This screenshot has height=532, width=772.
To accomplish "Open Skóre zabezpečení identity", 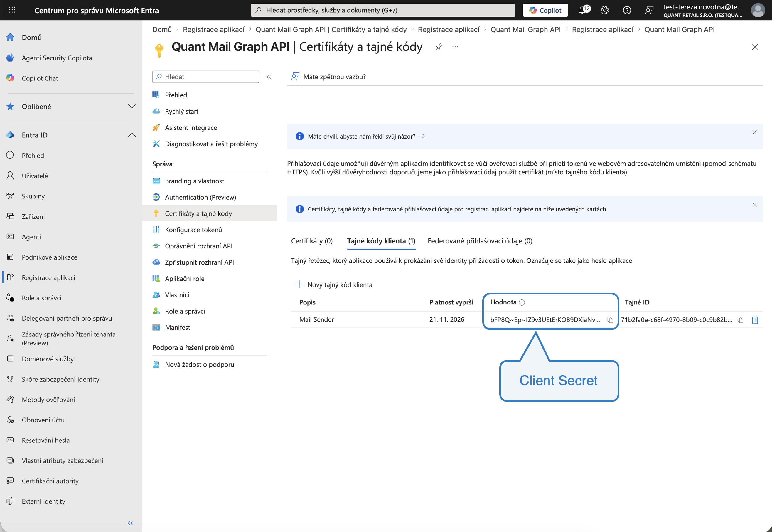I will point(60,379).
